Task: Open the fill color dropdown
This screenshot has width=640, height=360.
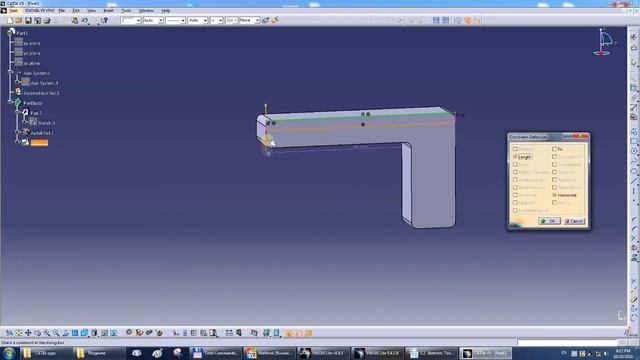Action: point(138,20)
